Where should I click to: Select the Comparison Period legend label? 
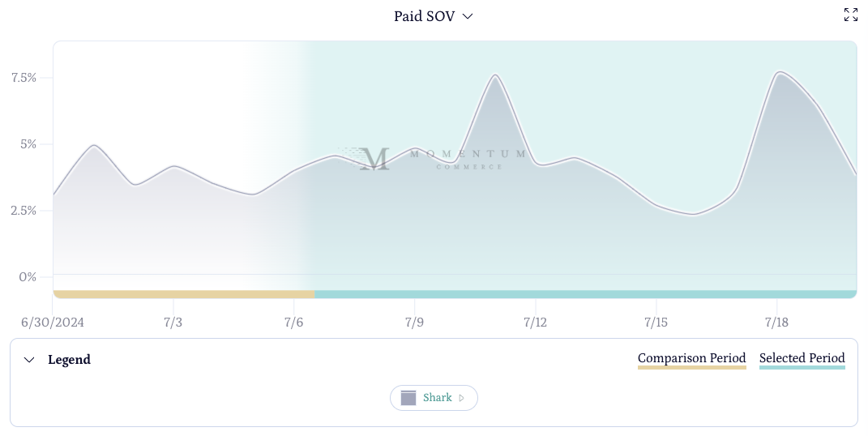(691, 358)
